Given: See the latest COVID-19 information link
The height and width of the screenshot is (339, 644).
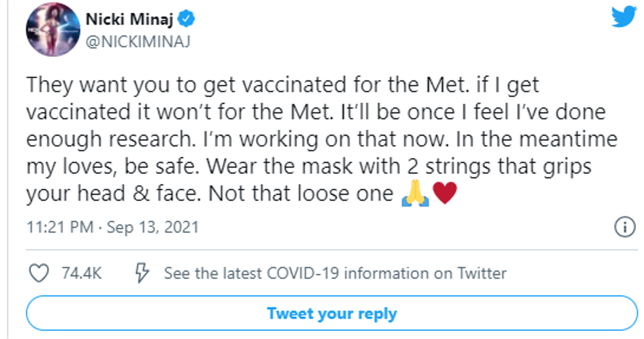Looking at the screenshot, I should tap(335, 273).
